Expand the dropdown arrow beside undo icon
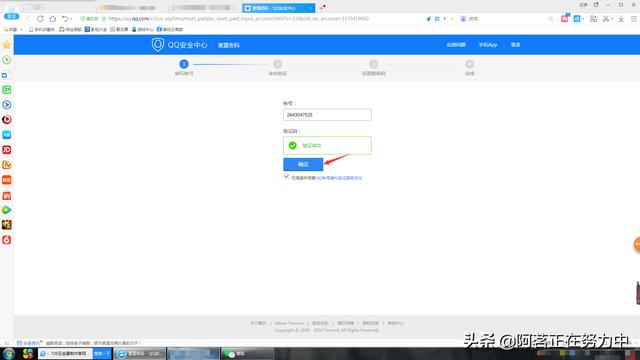 click(71, 19)
